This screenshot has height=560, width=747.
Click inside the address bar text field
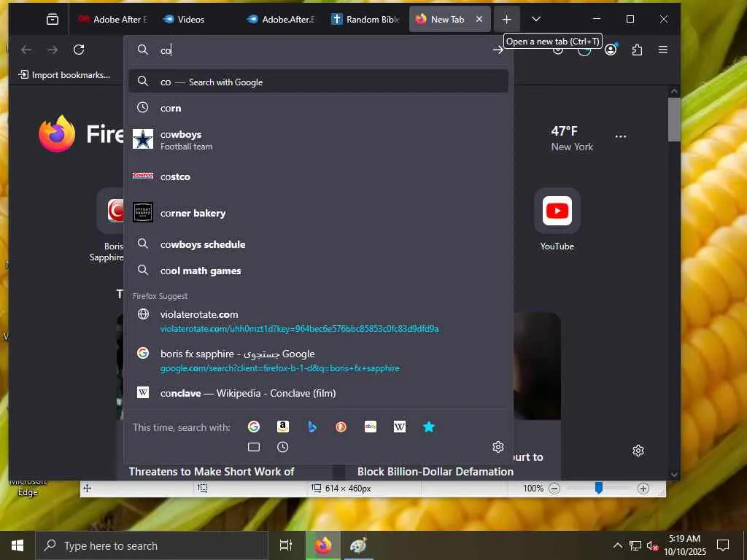[x=324, y=50]
